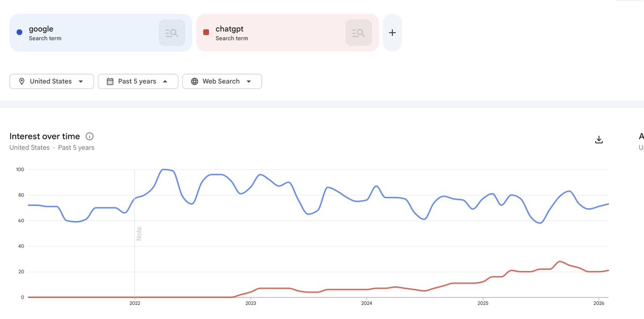Open search options icon in chatgpt term card
This screenshot has height=319, width=644.
pos(358,33)
